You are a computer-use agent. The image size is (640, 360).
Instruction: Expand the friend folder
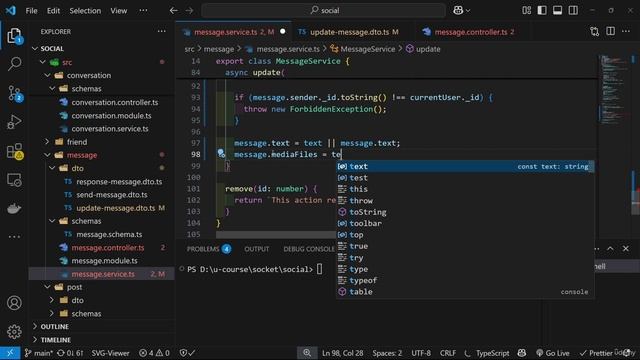click(77, 142)
